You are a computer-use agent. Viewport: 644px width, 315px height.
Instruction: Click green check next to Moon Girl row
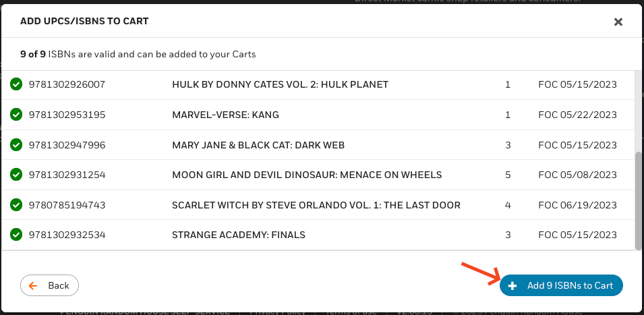16,175
